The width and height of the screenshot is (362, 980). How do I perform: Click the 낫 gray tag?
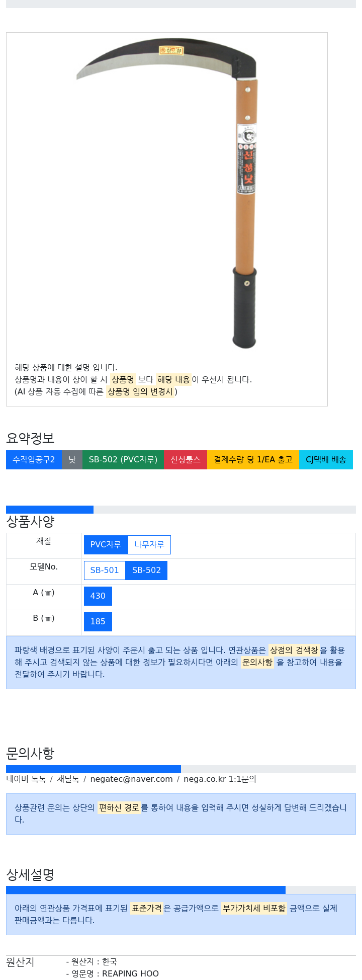coord(72,460)
